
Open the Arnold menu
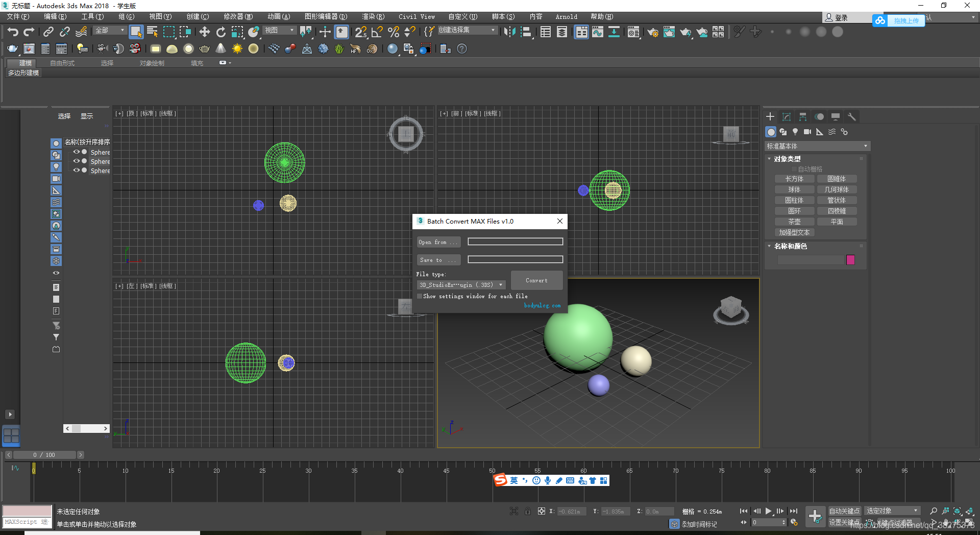pyautogui.click(x=567, y=17)
